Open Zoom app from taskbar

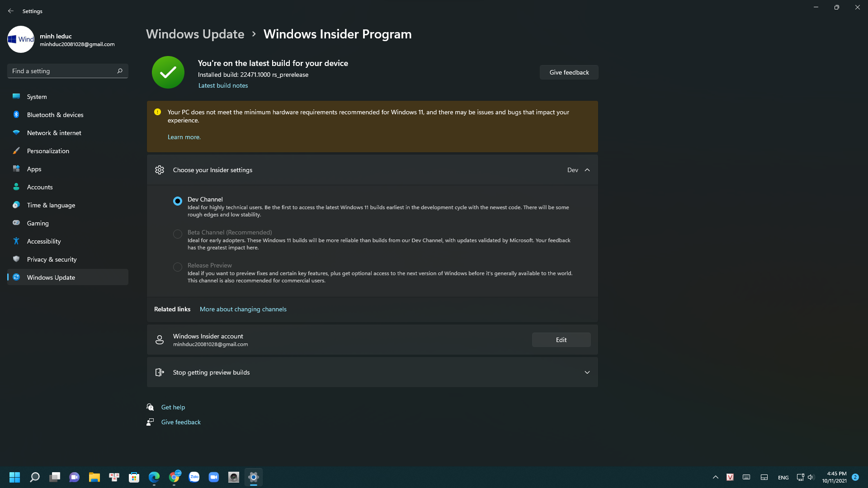pos(214,477)
